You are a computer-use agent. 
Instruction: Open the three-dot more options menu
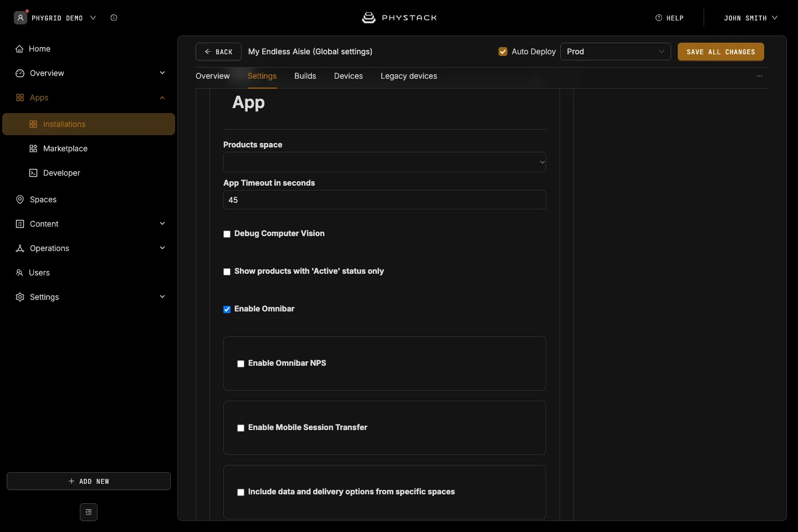[x=760, y=76]
